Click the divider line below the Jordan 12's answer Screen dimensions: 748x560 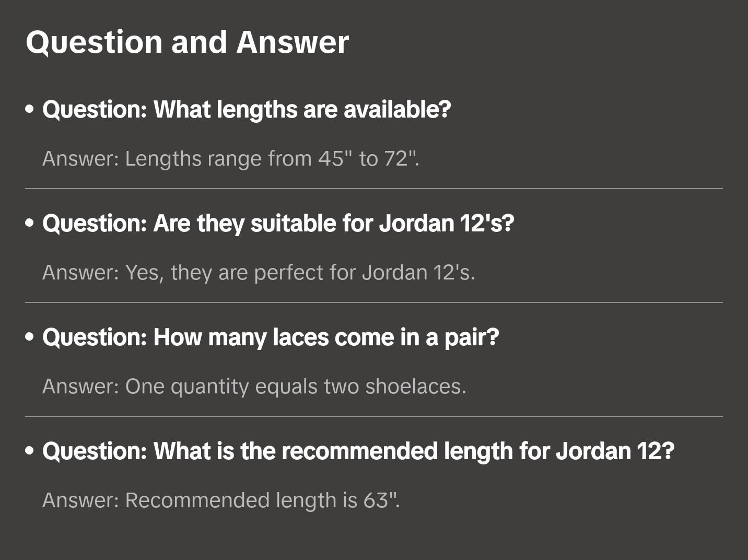[x=374, y=302]
